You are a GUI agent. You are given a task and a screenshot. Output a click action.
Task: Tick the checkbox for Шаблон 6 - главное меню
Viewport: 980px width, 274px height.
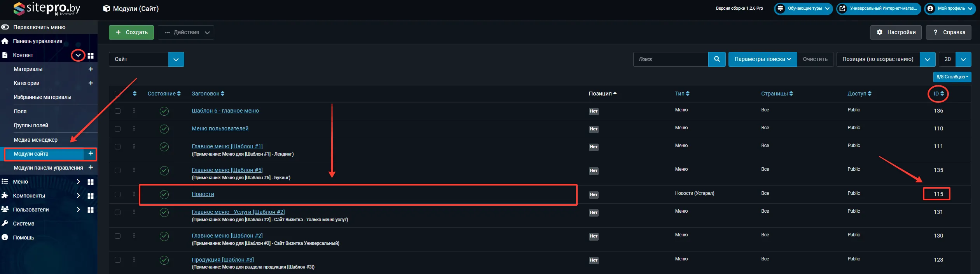tap(118, 111)
